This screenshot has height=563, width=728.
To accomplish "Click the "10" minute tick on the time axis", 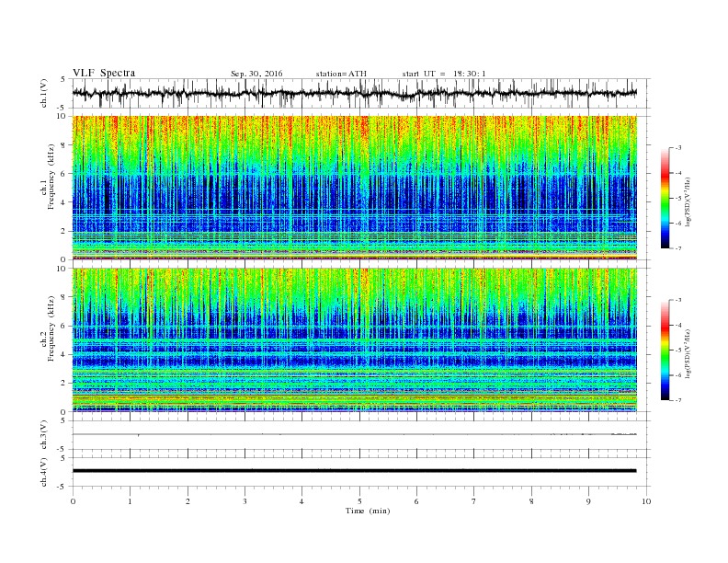I will coord(646,501).
